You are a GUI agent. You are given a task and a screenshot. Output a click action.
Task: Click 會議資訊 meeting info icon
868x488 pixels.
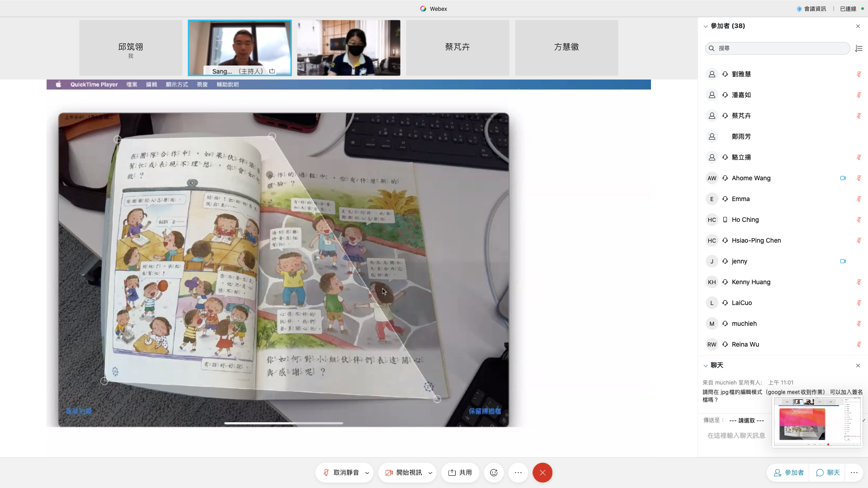click(799, 9)
